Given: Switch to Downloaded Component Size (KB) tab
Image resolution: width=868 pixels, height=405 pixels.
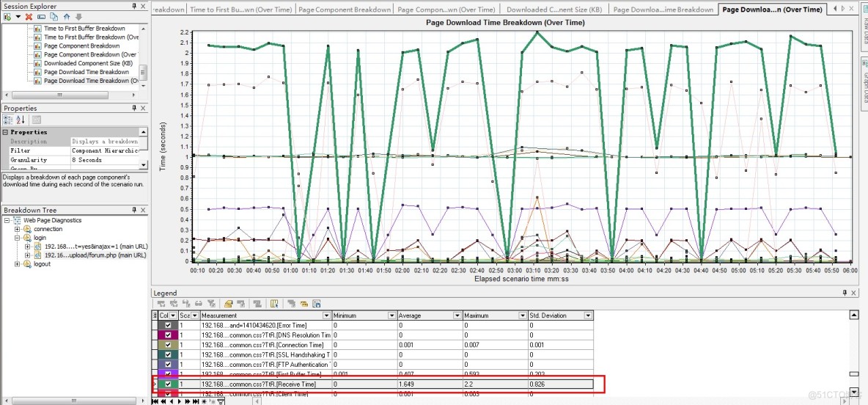Looking at the screenshot, I should pyautogui.click(x=556, y=10).
